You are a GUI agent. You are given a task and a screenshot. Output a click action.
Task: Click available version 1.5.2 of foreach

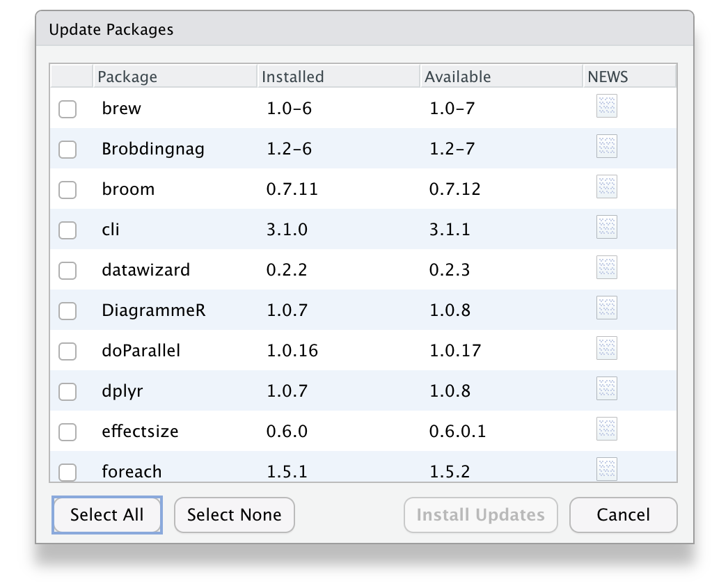coord(450,473)
